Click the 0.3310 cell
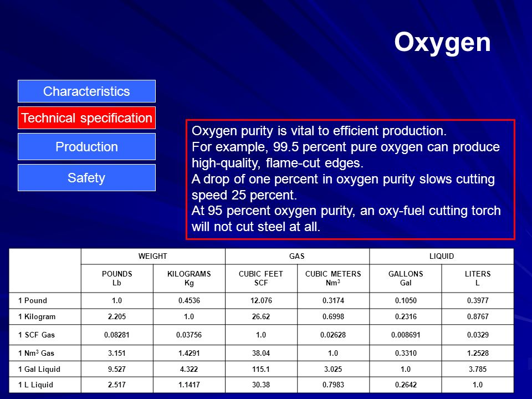This screenshot has height=399, width=532. click(406, 353)
